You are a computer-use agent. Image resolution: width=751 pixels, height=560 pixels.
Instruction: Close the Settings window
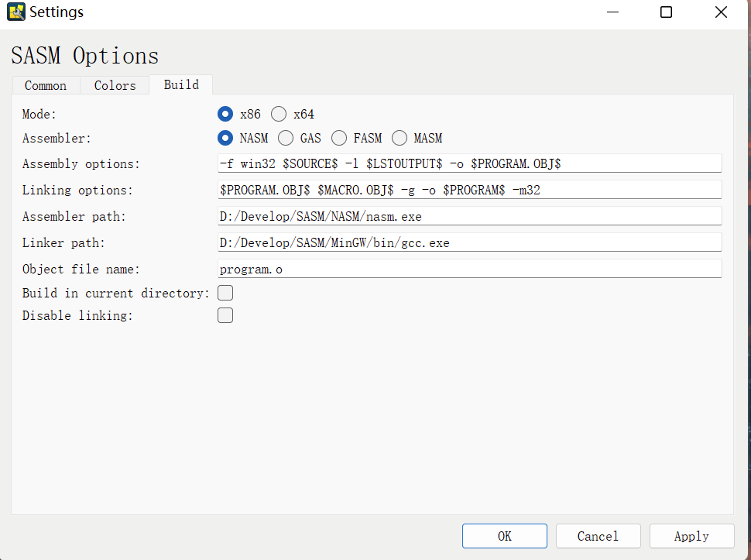[x=721, y=12]
